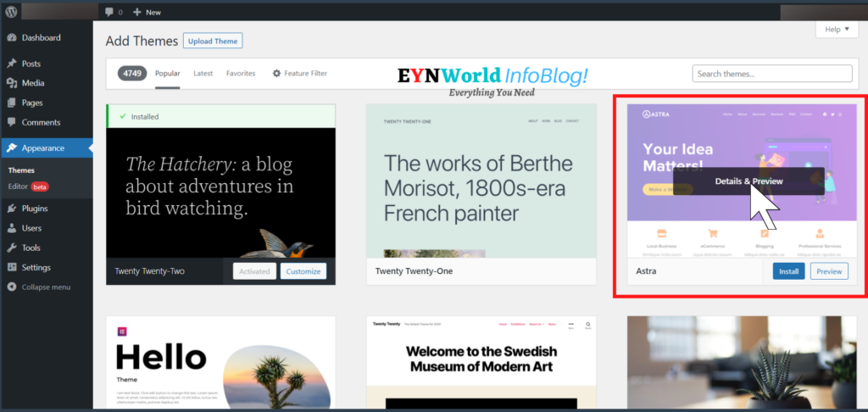
Task: Open Themes submenu item
Action: (x=21, y=170)
